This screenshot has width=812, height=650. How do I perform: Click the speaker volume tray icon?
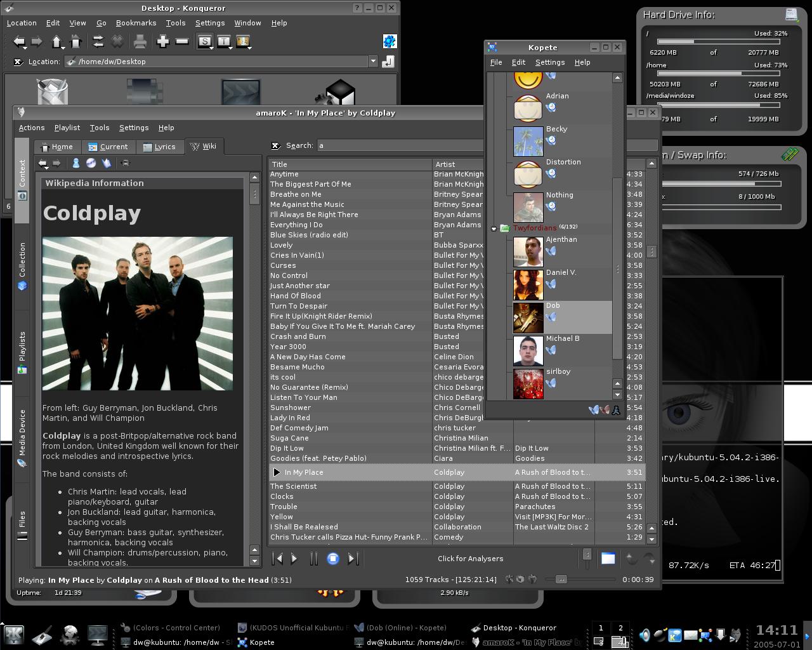point(645,635)
